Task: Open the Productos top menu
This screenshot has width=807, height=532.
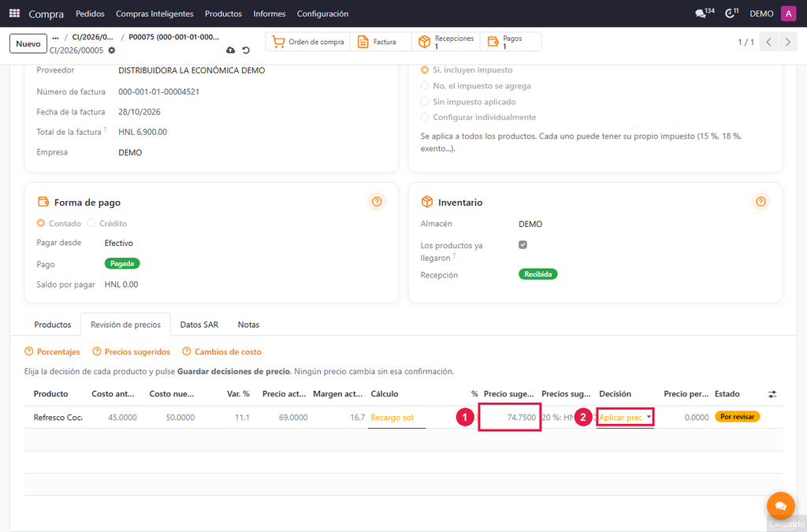Action: coord(223,13)
